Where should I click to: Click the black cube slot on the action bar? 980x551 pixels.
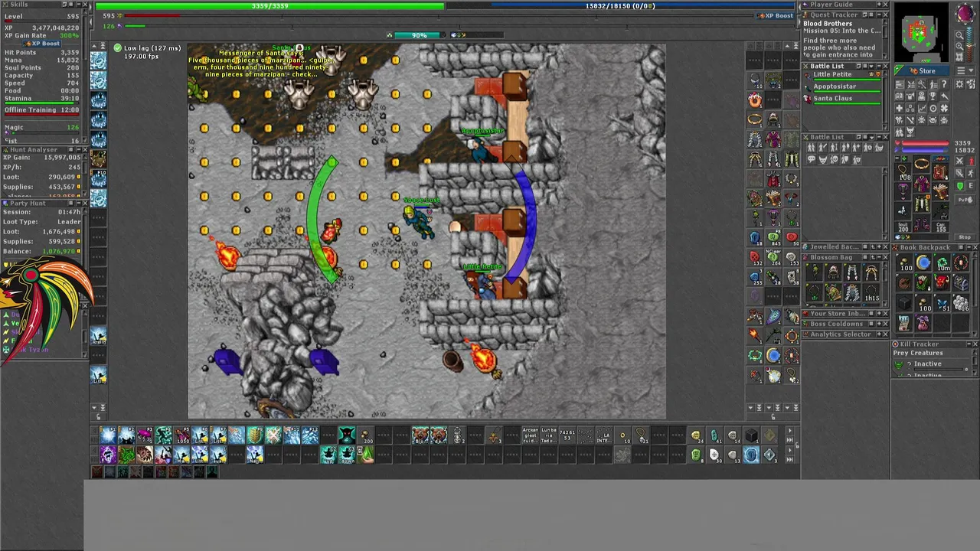751,436
